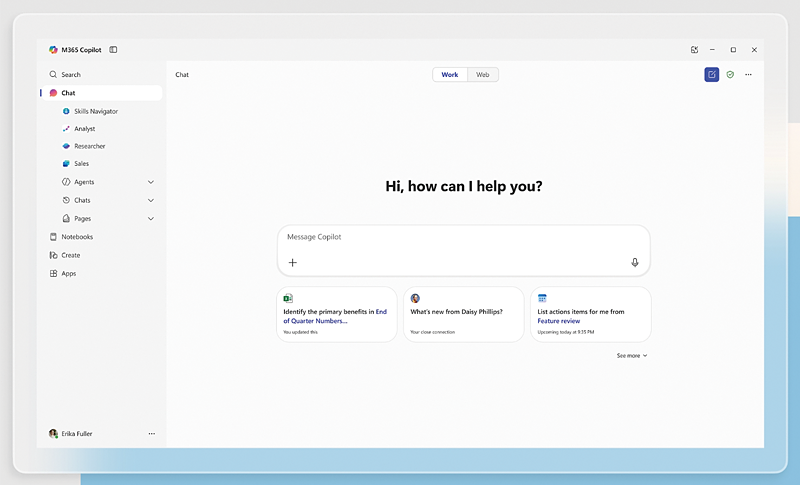
Task: Click the microphone icon in message box
Action: (634, 263)
